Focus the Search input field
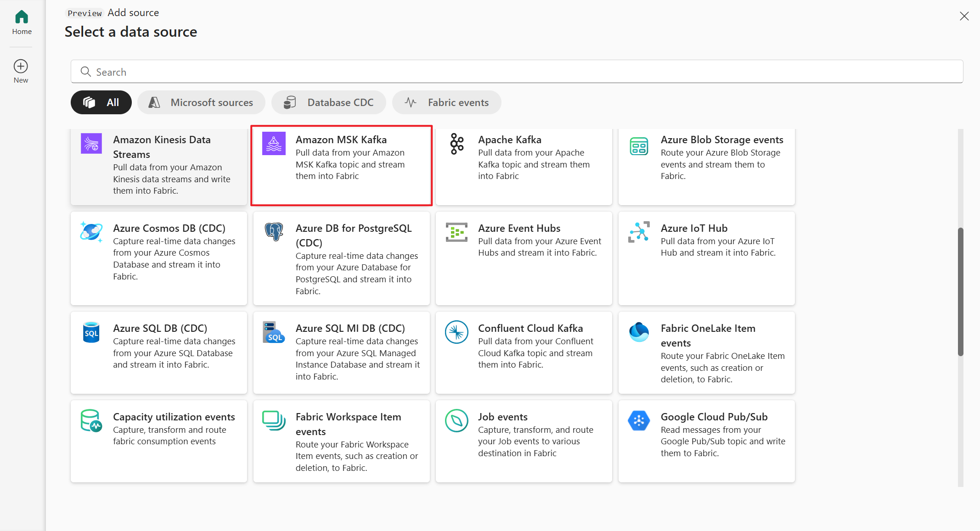The width and height of the screenshot is (980, 531). coord(517,72)
